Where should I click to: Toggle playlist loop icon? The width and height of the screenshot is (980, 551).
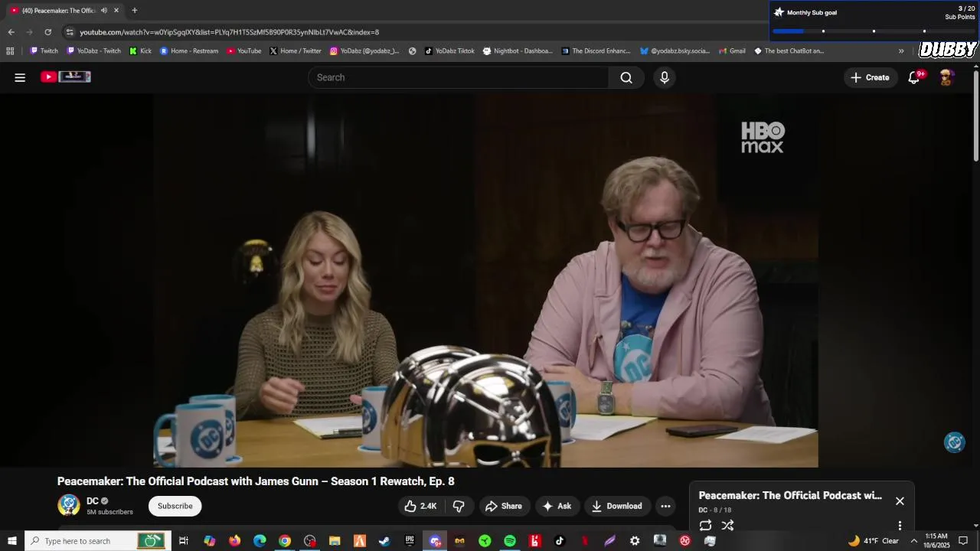[705, 525]
